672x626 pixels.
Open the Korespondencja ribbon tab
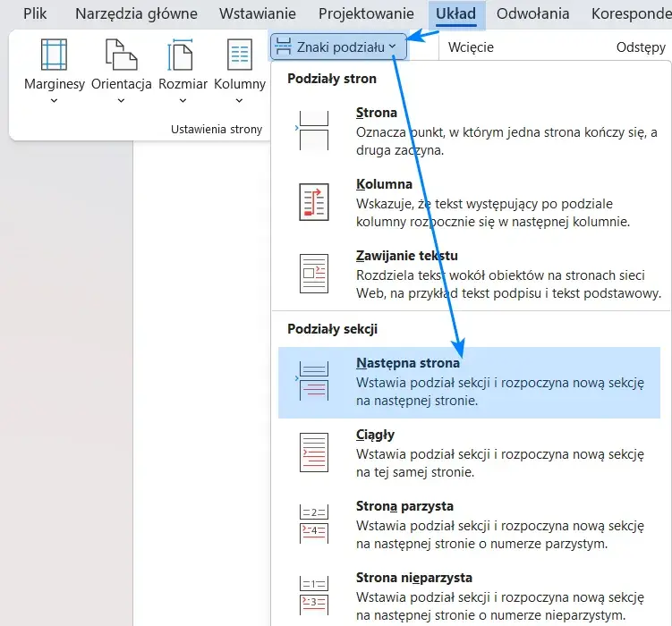pos(632,13)
